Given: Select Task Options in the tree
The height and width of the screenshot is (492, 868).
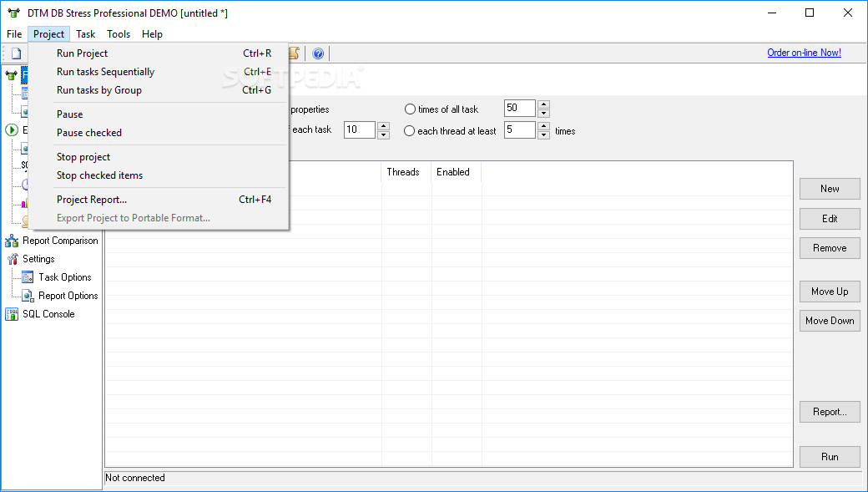Looking at the screenshot, I should (x=65, y=277).
